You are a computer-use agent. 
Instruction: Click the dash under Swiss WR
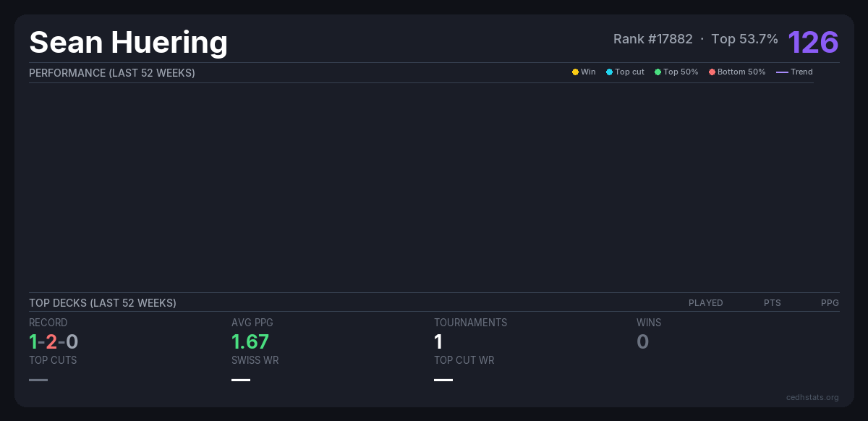click(241, 380)
